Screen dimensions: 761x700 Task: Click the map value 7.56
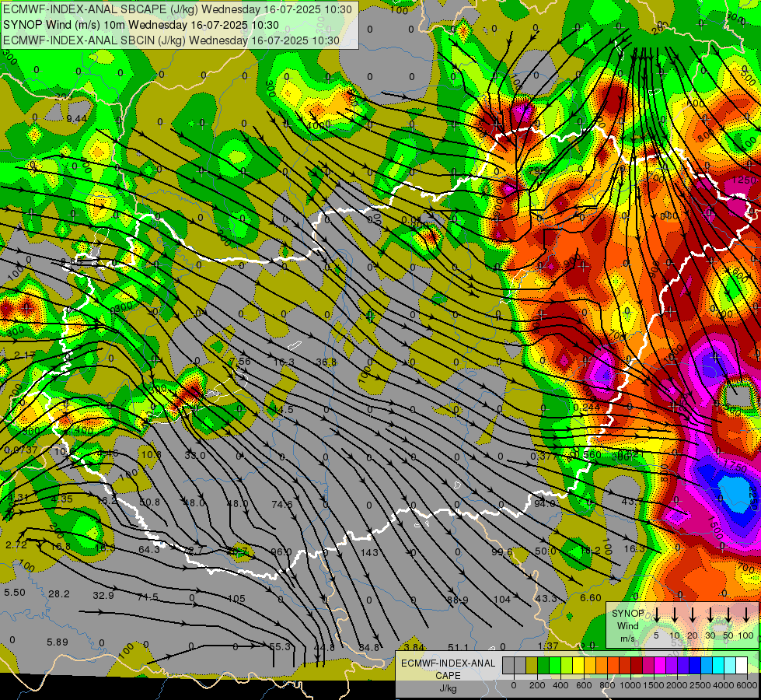coord(240,361)
